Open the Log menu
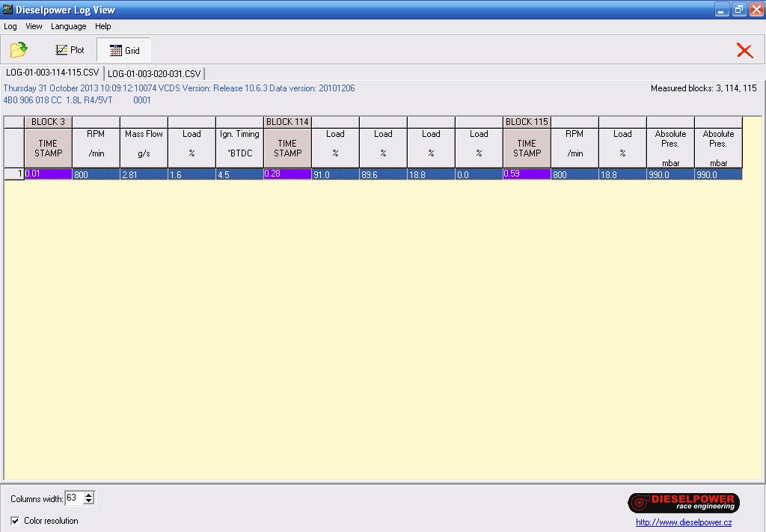 click(x=10, y=26)
